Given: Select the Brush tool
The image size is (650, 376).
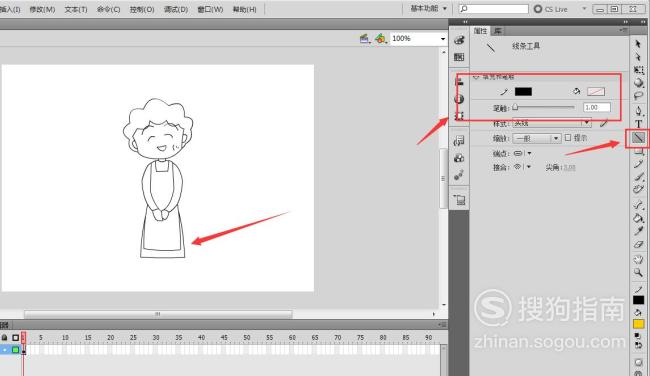Looking at the screenshot, I should click(638, 177).
